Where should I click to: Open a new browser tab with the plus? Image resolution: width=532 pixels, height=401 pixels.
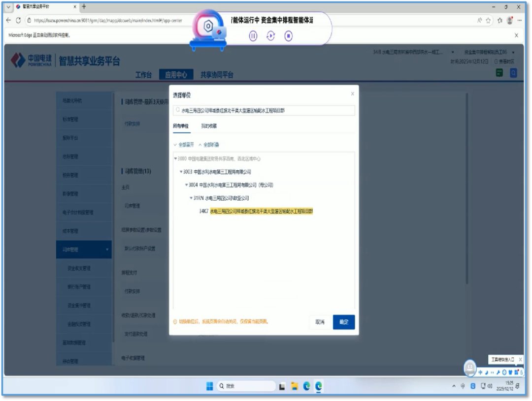(84, 6)
